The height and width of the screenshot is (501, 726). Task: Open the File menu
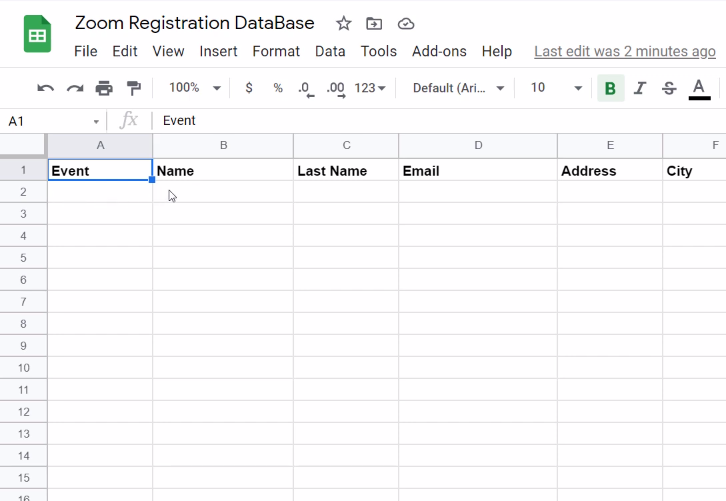pyautogui.click(x=86, y=51)
